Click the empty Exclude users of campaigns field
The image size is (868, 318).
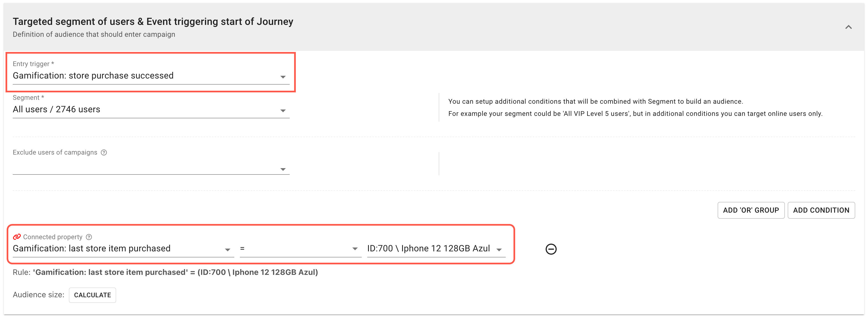point(142,168)
